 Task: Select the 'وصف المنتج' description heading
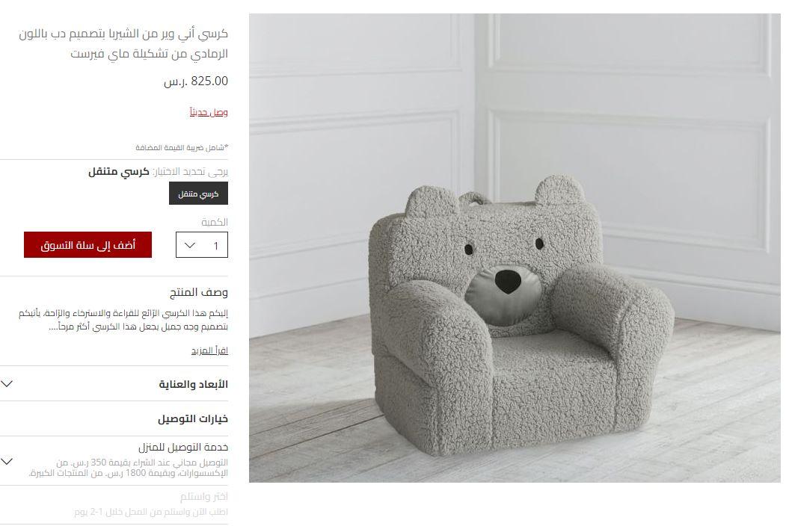click(x=198, y=292)
